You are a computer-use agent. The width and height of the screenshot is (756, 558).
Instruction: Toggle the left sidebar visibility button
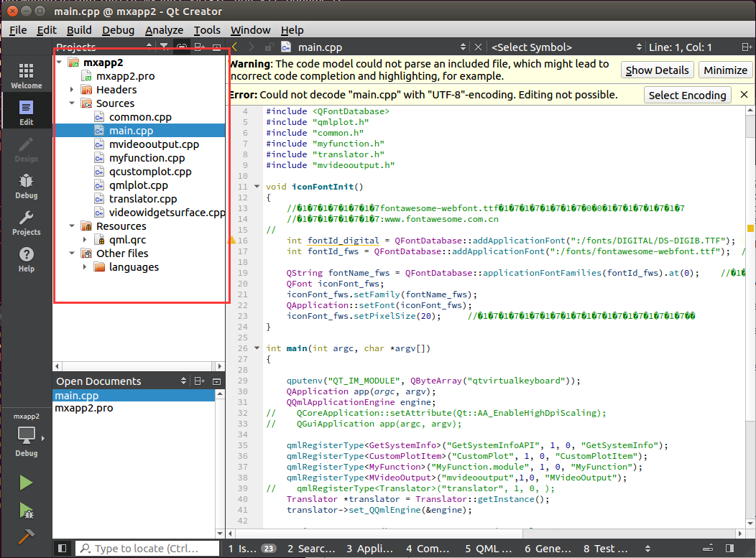tap(63, 549)
